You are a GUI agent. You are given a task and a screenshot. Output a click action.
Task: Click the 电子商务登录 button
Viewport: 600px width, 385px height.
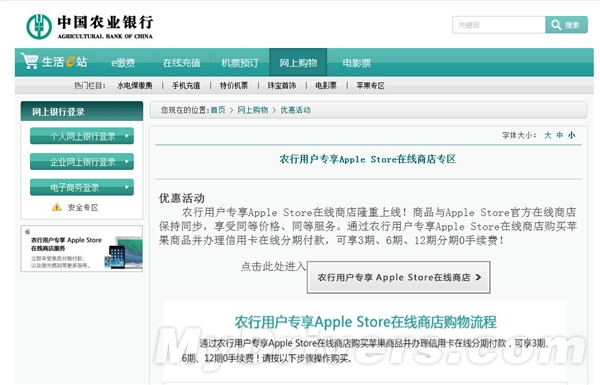(82, 187)
